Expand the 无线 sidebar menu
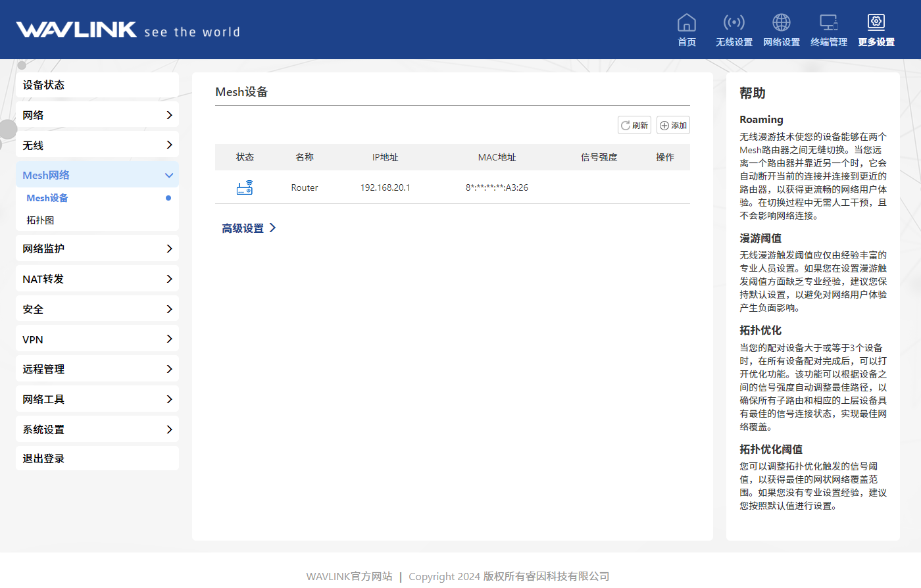The image size is (921, 588). pos(97,145)
